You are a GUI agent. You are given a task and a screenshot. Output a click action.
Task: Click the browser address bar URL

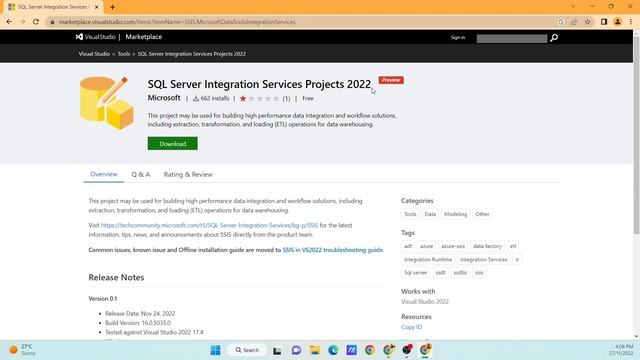pos(177,22)
